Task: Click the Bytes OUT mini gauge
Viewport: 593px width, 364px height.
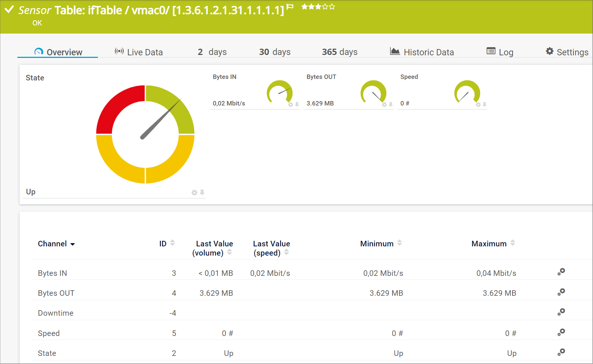Action: point(373,92)
